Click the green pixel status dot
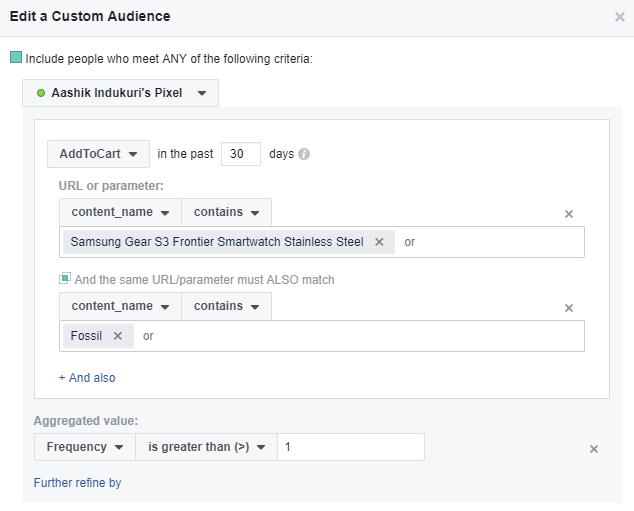The height and width of the screenshot is (511, 634). click(41, 93)
